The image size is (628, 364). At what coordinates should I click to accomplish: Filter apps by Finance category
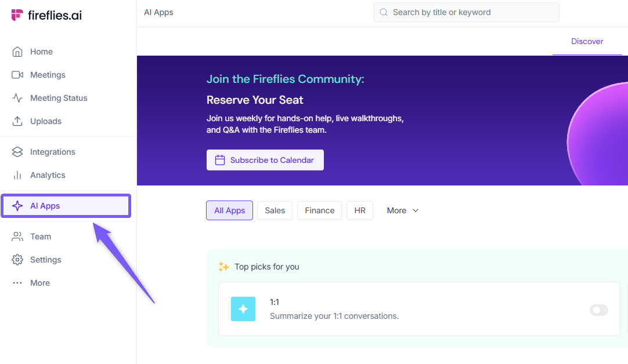319,210
